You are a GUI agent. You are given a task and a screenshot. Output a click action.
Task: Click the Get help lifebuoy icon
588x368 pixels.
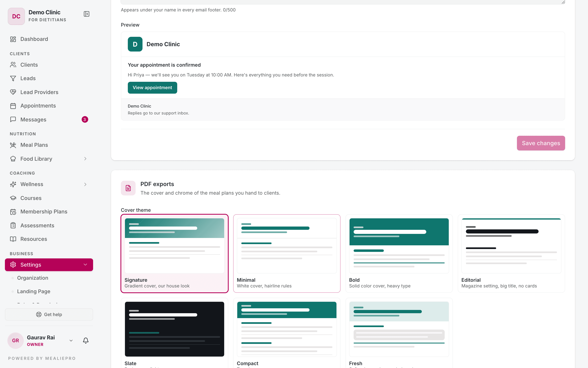tap(39, 314)
